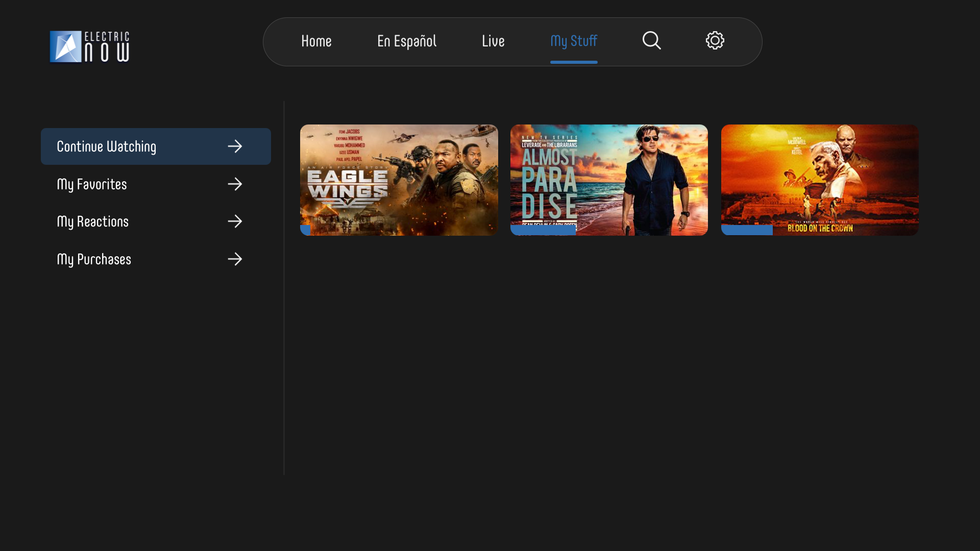
Task: Resume the Almost Paradise series thumbnail
Action: pos(609,180)
